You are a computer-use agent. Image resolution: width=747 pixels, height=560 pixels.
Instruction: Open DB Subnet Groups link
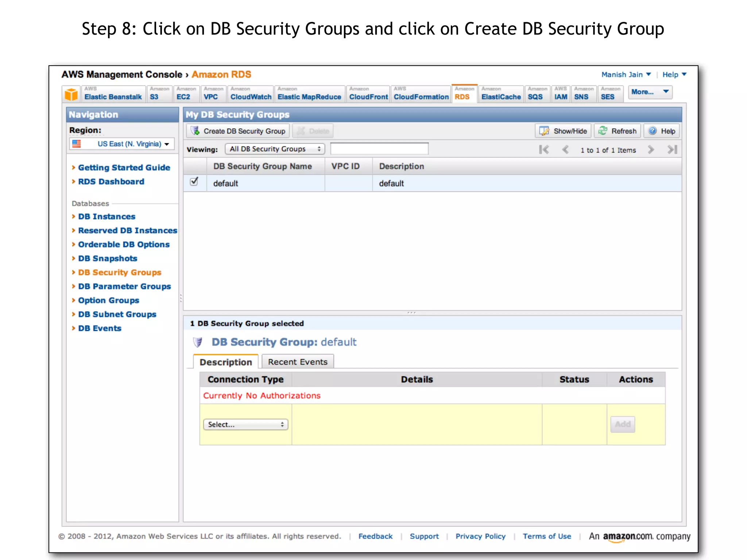(117, 314)
